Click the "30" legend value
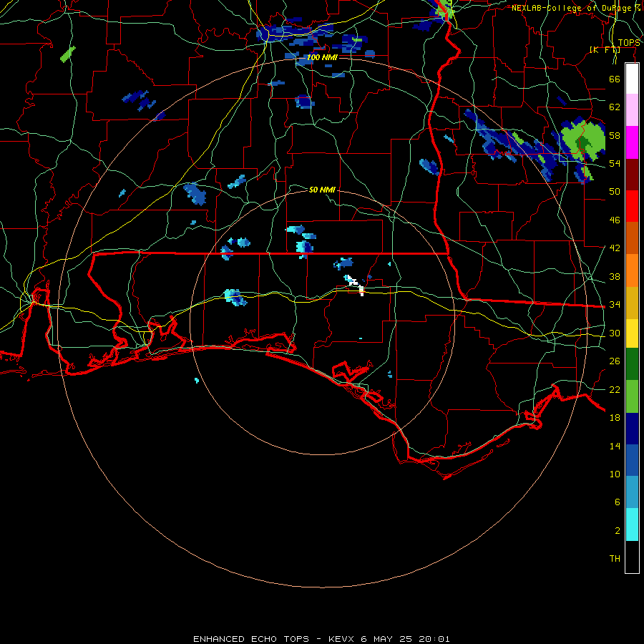644x644 pixels. pyautogui.click(x=615, y=333)
